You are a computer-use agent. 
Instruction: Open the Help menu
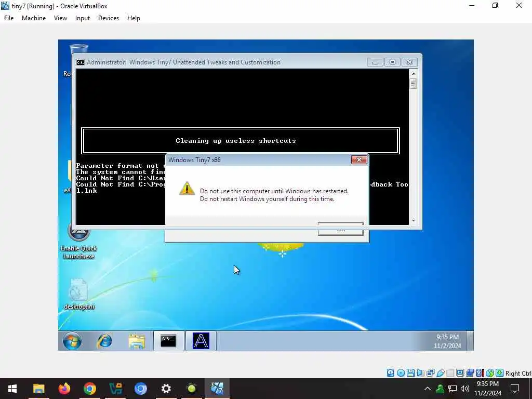(x=134, y=18)
